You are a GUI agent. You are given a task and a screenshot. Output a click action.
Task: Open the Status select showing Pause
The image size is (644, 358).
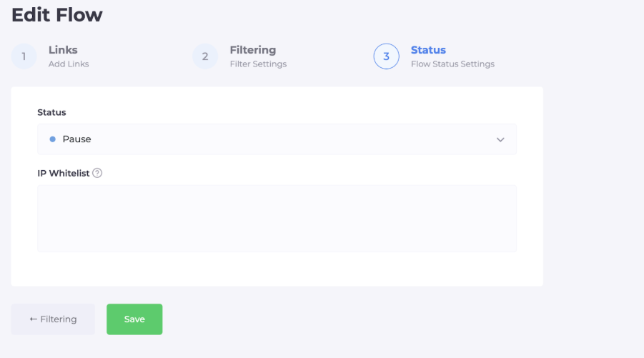(x=277, y=139)
